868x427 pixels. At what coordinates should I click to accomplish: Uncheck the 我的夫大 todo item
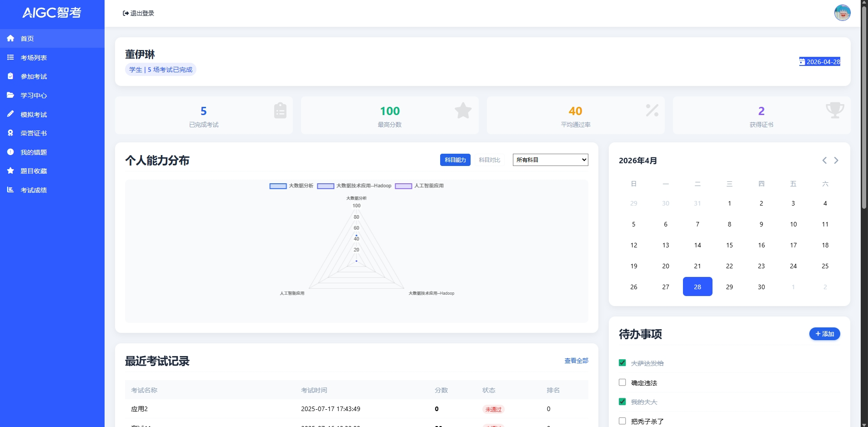[622, 402]
